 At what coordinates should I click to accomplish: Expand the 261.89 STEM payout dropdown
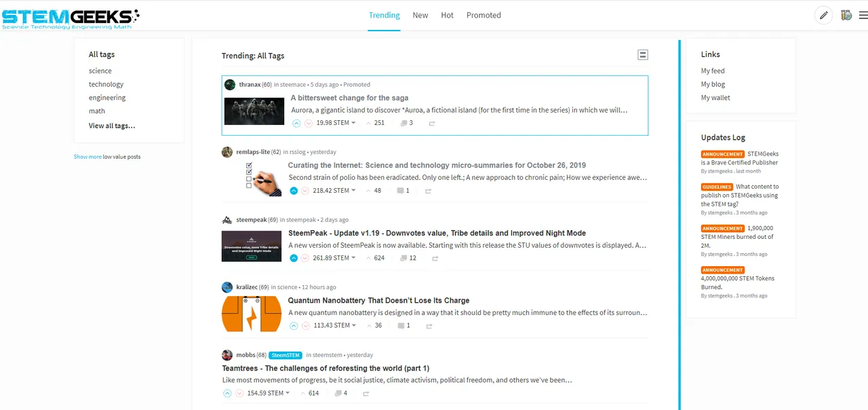334,258
